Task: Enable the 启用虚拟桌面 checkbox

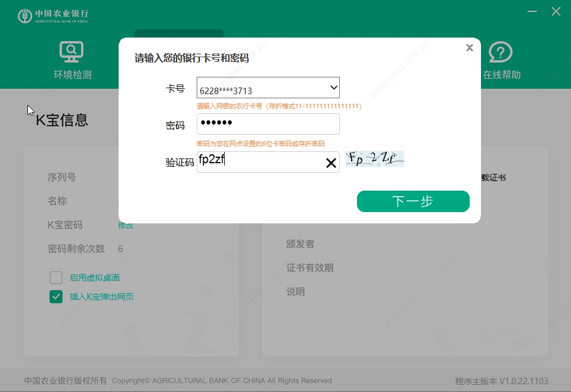Action: (x=56, y=278)
